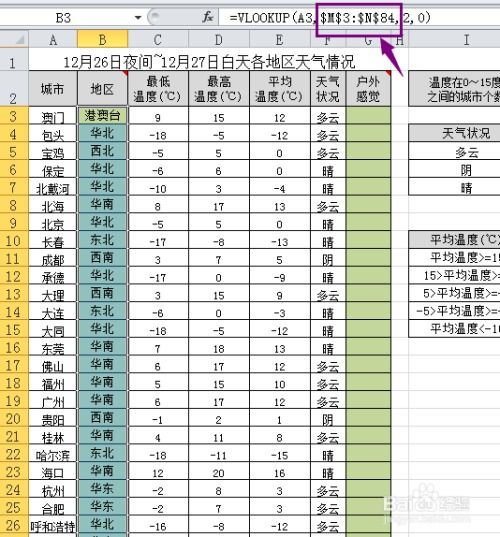Screen dimensions: 500x537
Task: Click the 北京 city cell
Action: 53,223
